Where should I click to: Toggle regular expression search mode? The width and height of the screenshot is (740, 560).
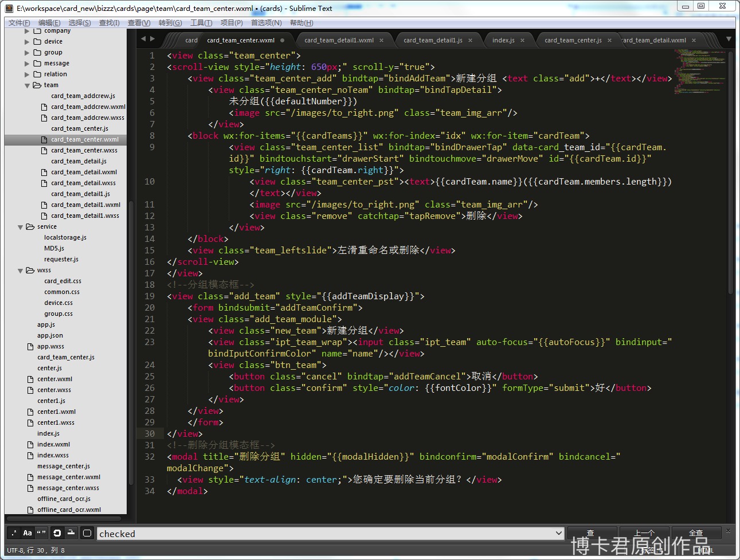pyautogui.click(x=14, y=533)
